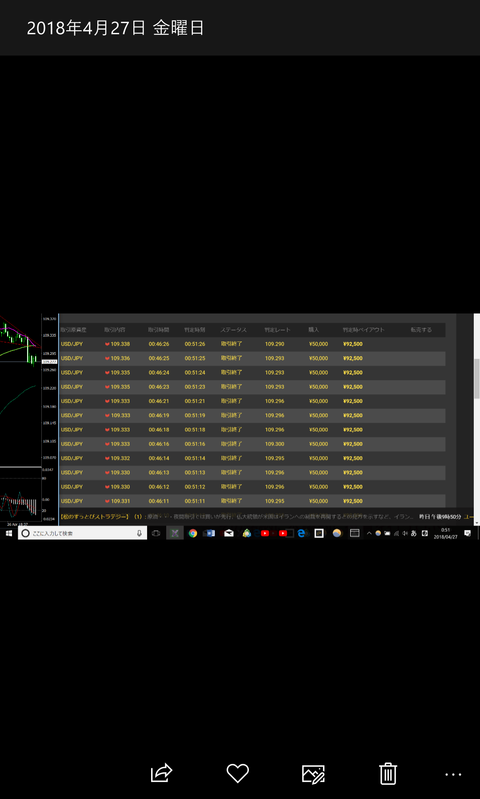This screenshot has height=799, width=480.
Task: Click judgment time 00:51:13
Action: (x=195, y=472)
